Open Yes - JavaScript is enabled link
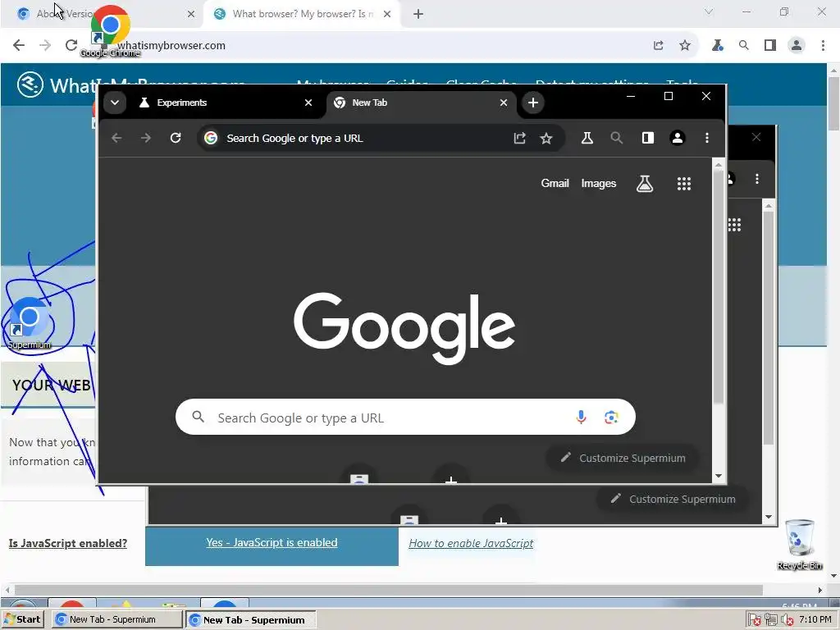This screenshot has width=840, height=630. [272, 543]
